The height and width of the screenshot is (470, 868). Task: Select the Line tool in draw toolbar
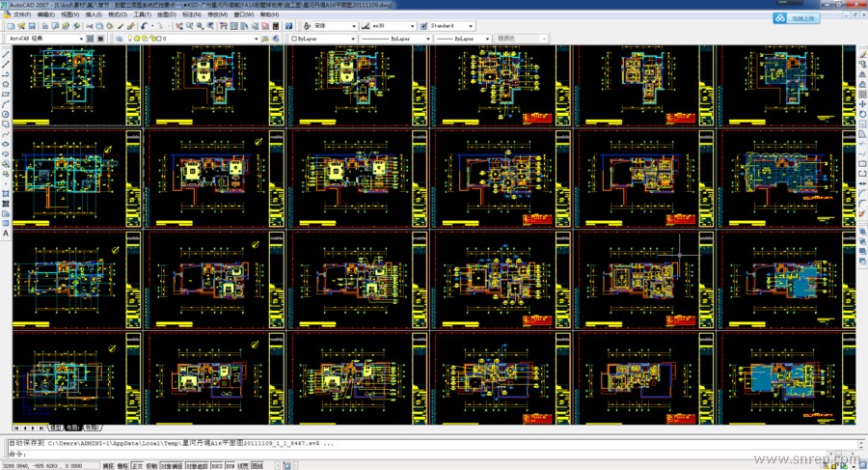pos(6,53)
